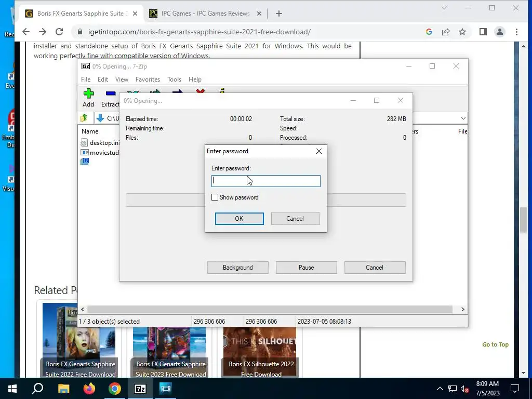Image resolution: width=532 pixels, height=399 pixels.
Task: Launch Firefox from the taskbar
Action: click(89, 389)
